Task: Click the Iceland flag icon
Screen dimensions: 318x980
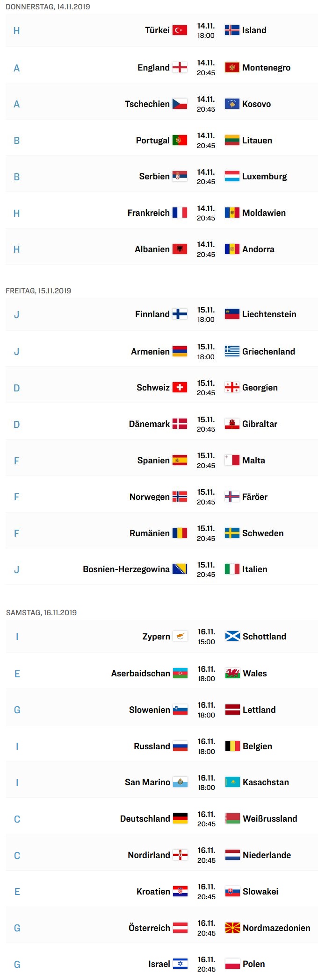Action: pyautogui.click(x=232, y=30)
